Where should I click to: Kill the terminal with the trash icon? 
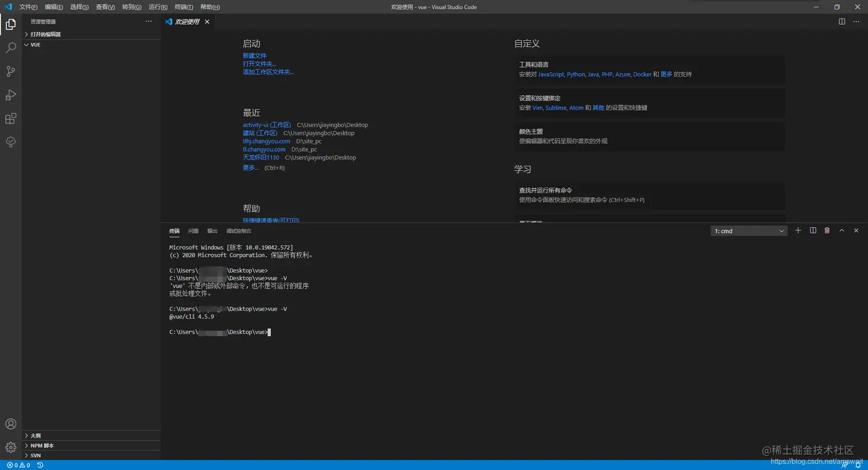(x=827, y=230)
